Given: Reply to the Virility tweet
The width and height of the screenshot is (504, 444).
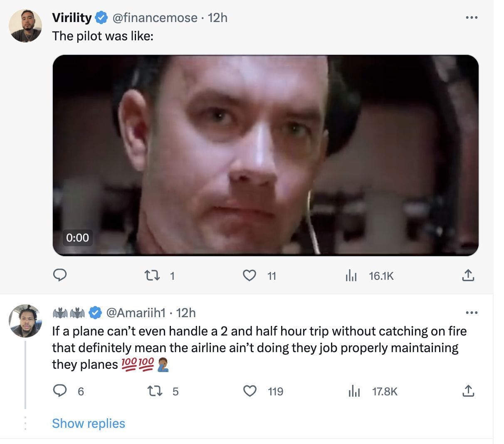Looking at the screenshot, I should pos(60,275).
